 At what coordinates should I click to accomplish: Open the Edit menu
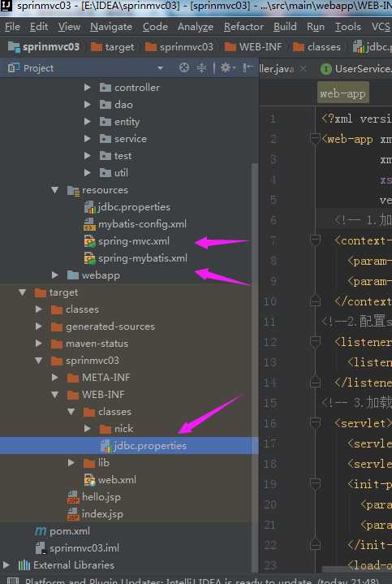click(x=39, y=27)
